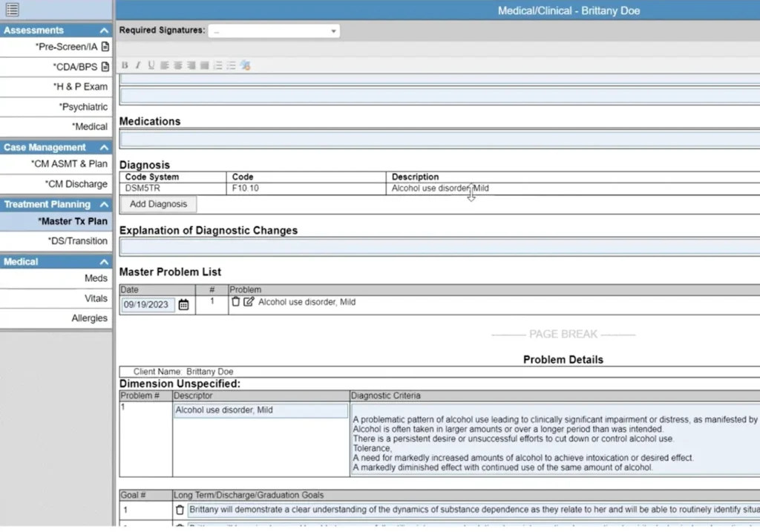760x532 pixels.
Task: Click the Goal 1 long term goal text
Action: tap(474, 509)
